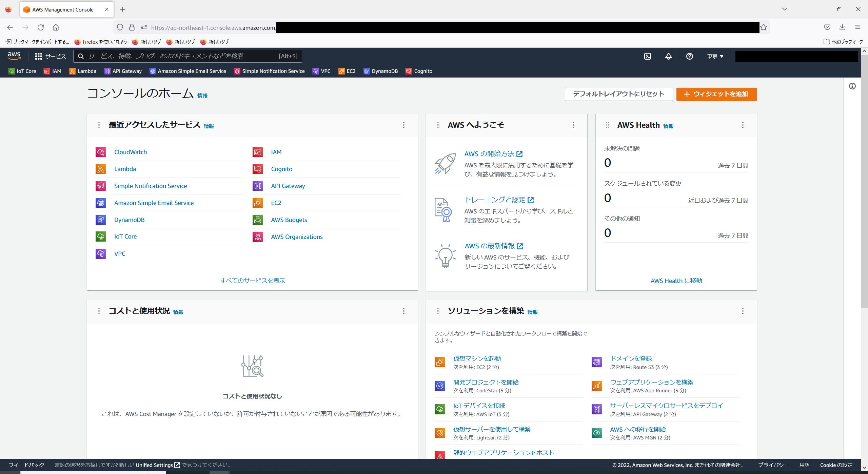Click Amazon Simple Email Service icon in recent services

(101, 203)
